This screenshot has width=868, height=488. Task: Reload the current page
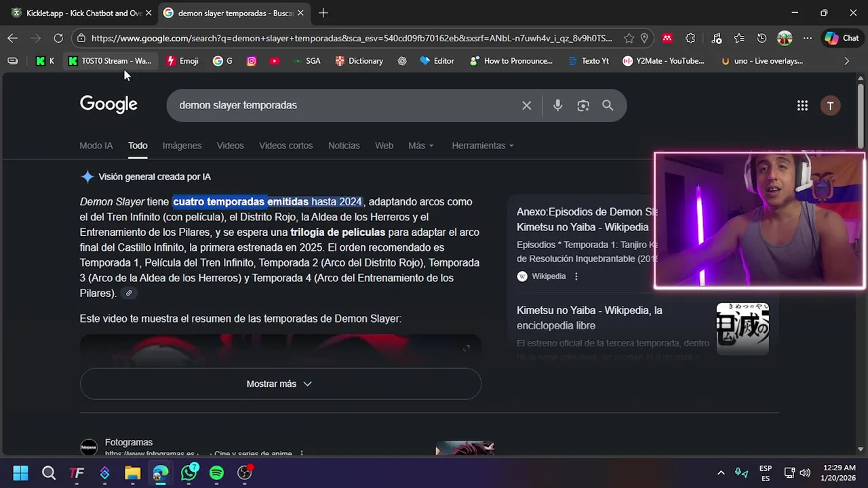pos(58,38)
